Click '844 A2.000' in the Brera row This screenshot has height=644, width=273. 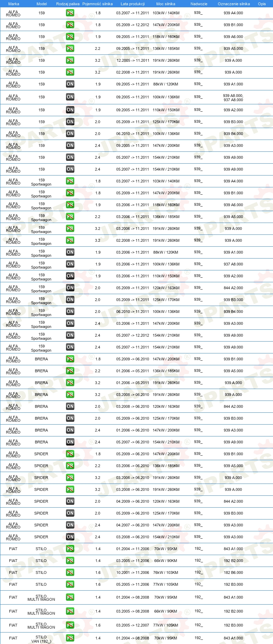(x=233, y=406)
